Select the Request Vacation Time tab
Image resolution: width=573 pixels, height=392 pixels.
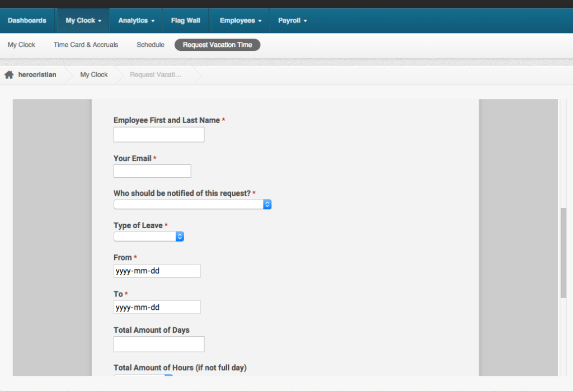point(218,45)
